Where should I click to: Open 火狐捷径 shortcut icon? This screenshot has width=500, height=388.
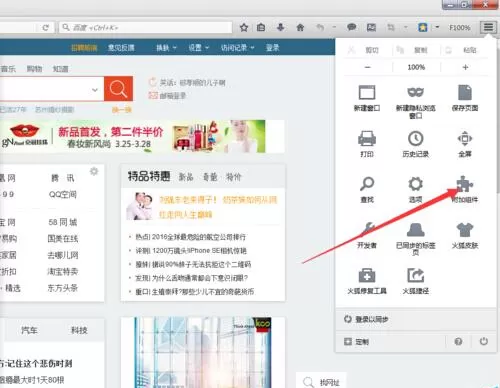click(415, 281)
